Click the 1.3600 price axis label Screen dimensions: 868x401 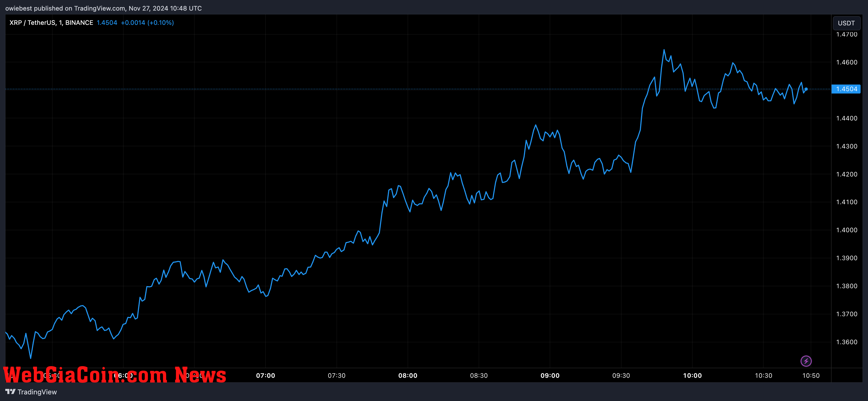(x=846, y=342)
